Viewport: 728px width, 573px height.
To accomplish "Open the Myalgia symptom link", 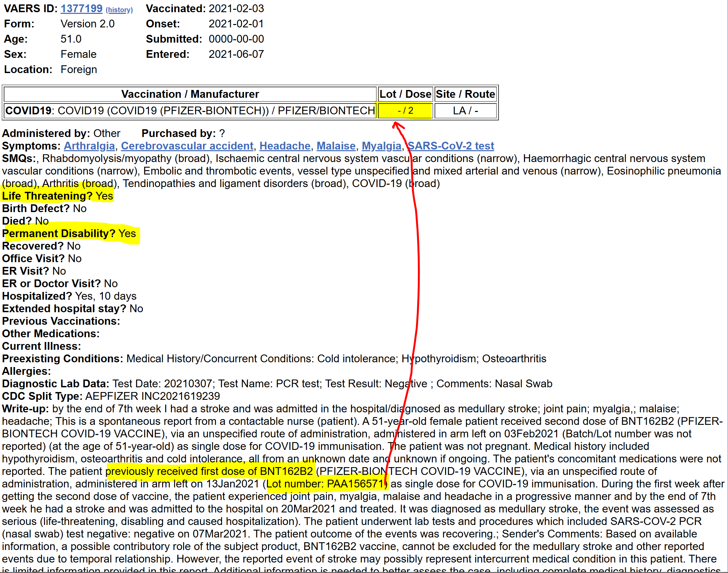I will [x=381, y=146].
